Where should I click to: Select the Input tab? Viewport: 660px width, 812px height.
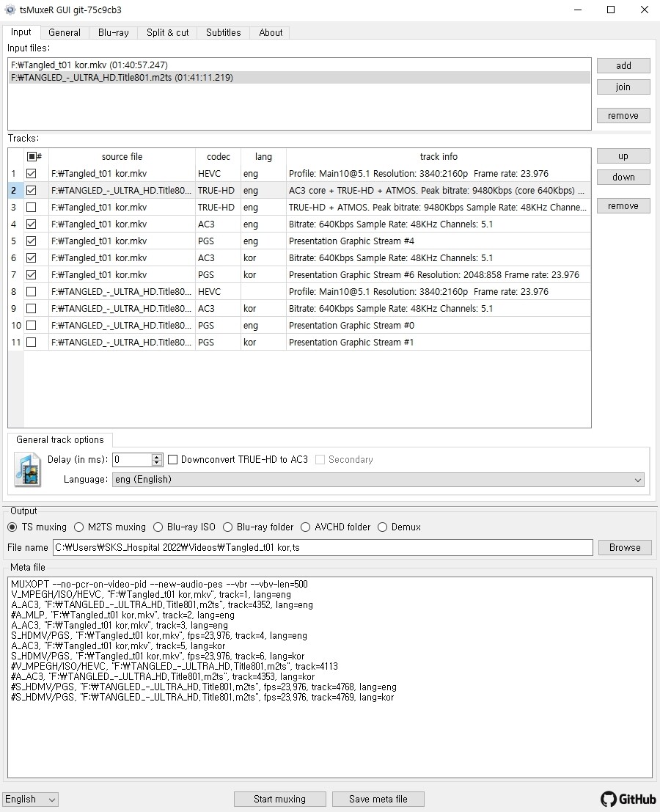click(x=21, y=32)
